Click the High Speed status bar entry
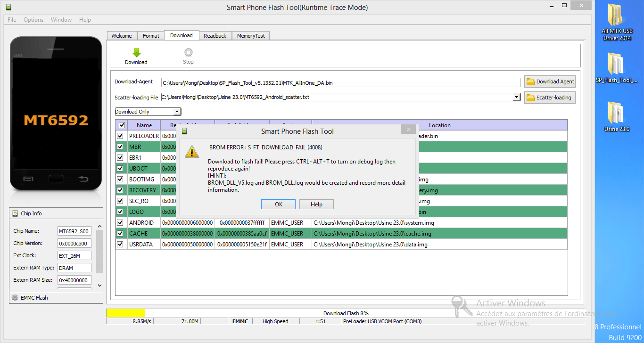Image resolution: width=644 pixels, height=343 pixels. (275, 321)
